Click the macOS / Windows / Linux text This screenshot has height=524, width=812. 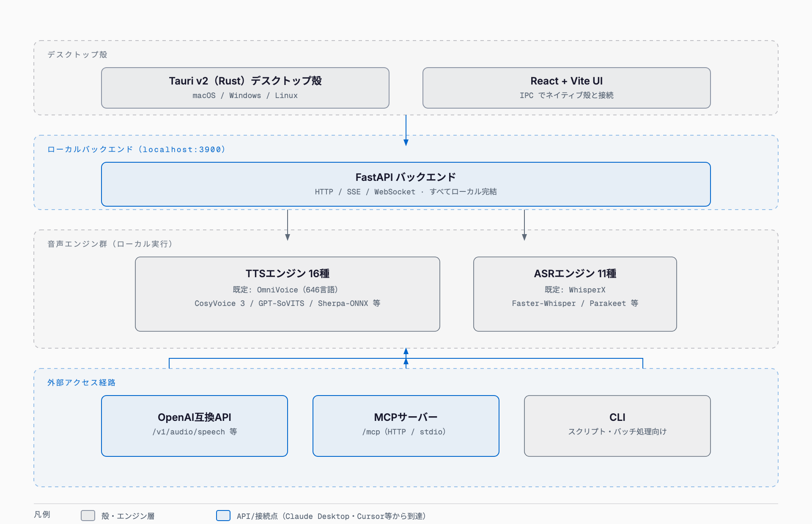tap(245, 96)
